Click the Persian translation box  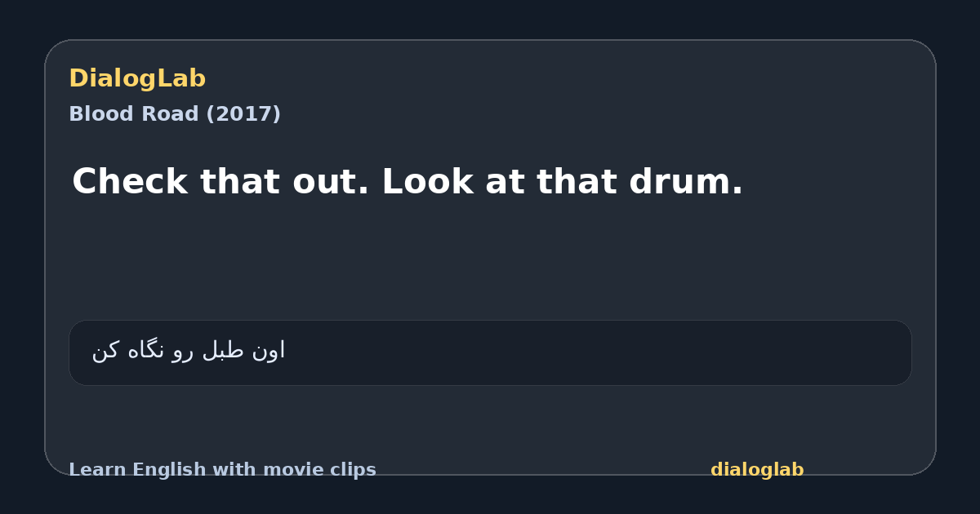(x=490, y=352)
